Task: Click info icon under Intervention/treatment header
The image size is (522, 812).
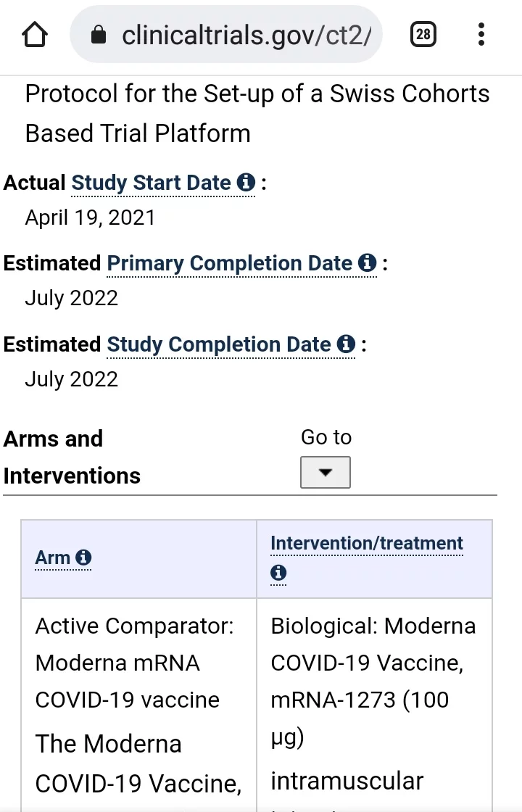Action: pyautogui.click(x=278, y=573)
